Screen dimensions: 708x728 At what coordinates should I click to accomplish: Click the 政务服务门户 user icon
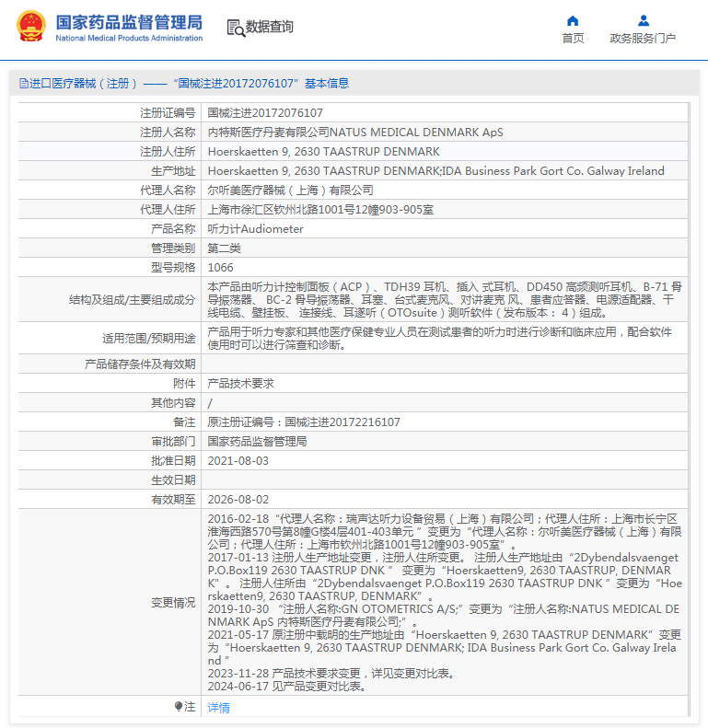pyautogui.click(x=643, y=20)
